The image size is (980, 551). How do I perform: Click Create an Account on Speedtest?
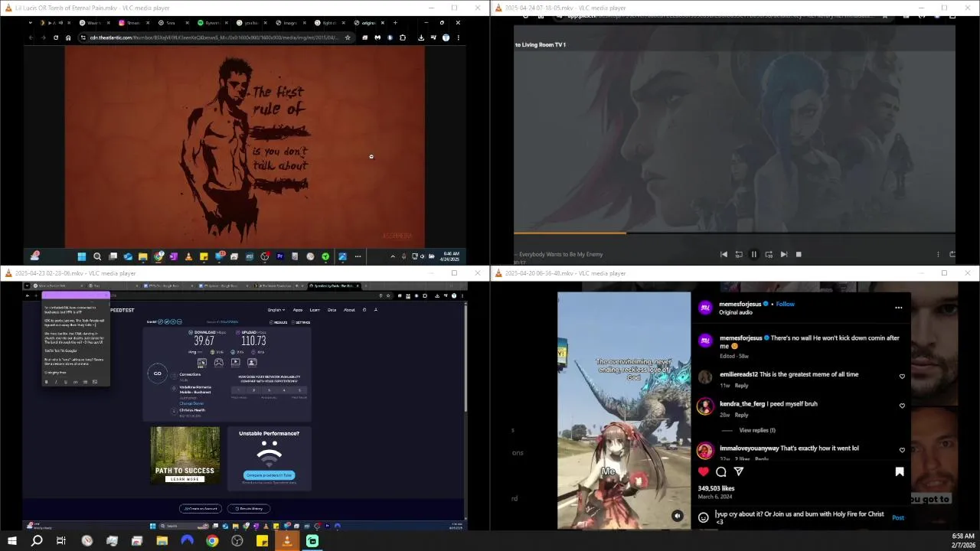[200, 508]
